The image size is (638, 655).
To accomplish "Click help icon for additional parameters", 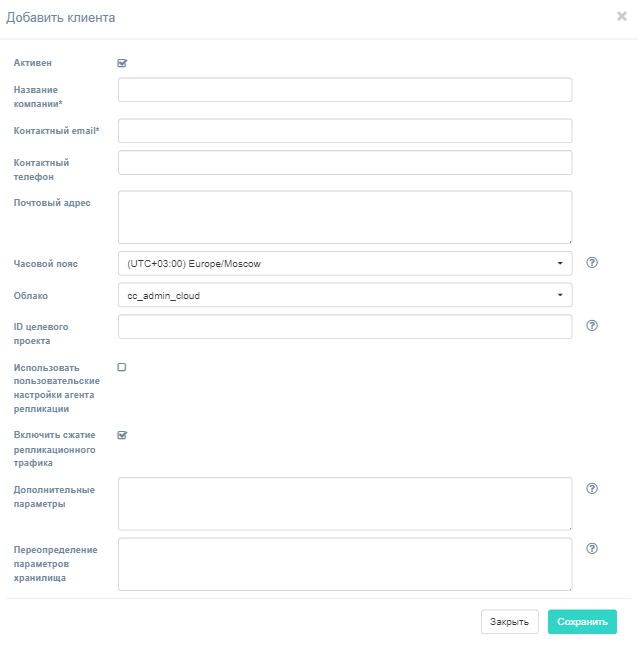I will coord(591,489).
